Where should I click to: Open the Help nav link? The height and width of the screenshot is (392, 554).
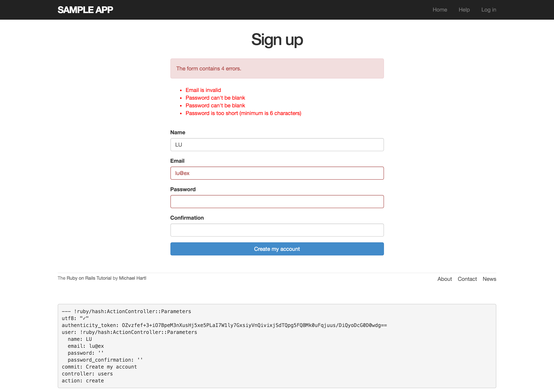(464, 10)
